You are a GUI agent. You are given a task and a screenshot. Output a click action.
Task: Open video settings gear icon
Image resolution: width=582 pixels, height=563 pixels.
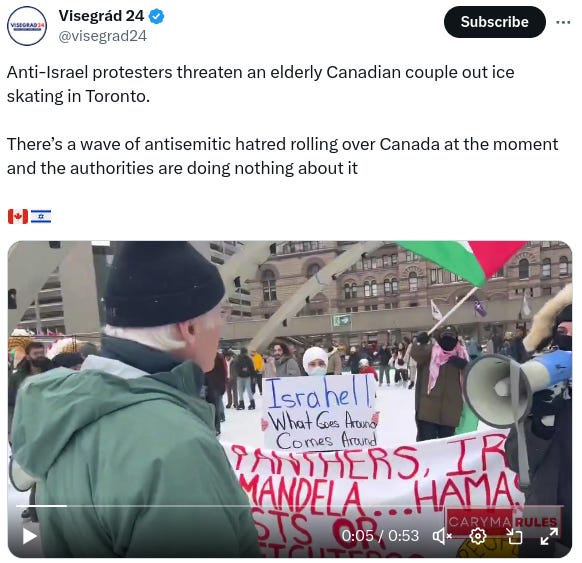(478, 536)
